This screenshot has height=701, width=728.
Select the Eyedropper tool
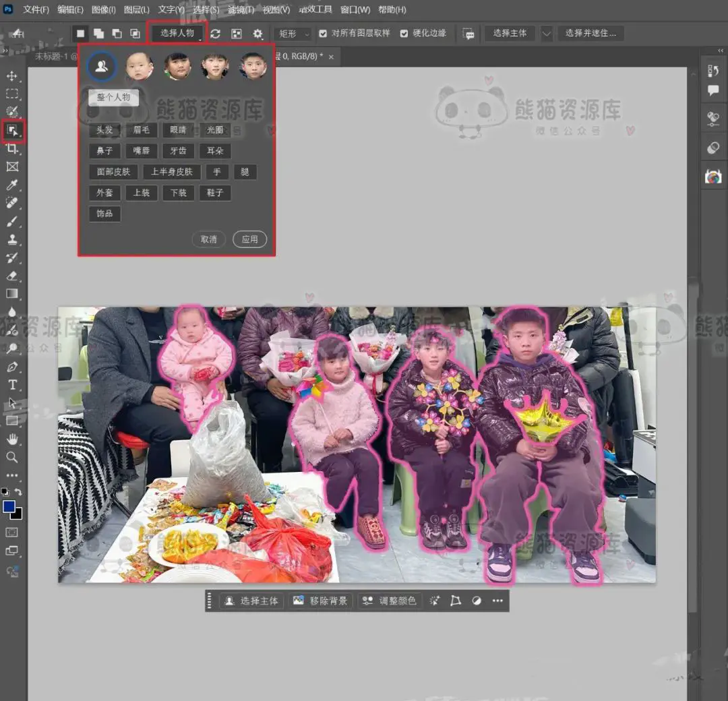(x=12, y=185)
